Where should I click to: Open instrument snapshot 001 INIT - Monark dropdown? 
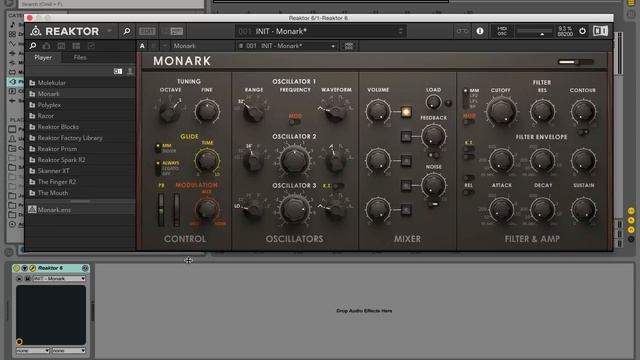point(287,46)
